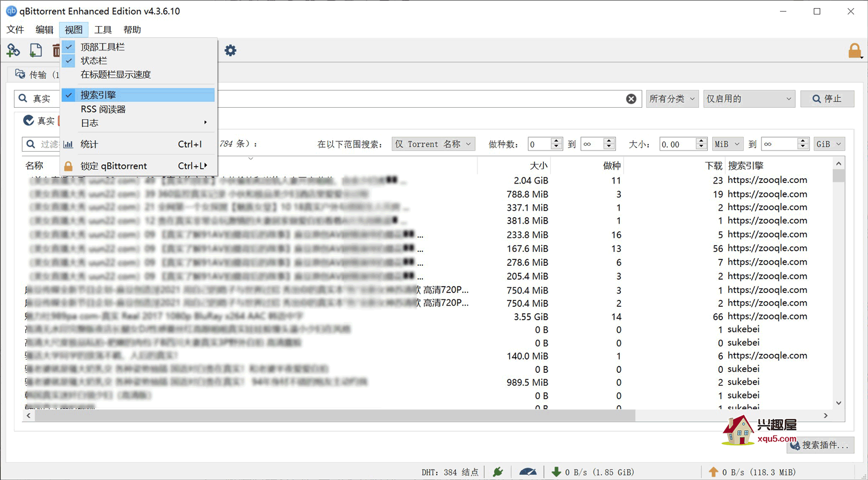
Task: Click the connection status plug icon
Action: (x=498, y=472)
